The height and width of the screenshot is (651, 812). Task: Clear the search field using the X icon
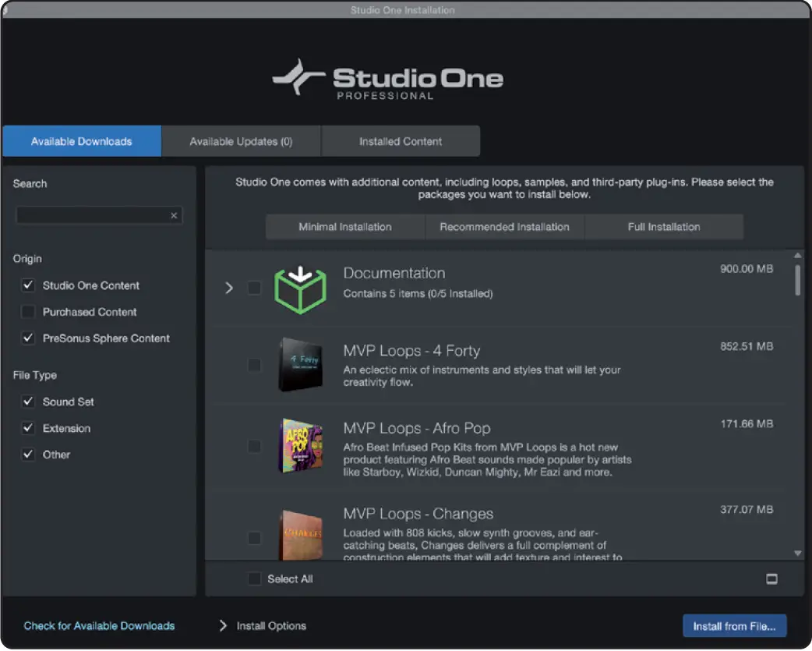coord(173,215)
